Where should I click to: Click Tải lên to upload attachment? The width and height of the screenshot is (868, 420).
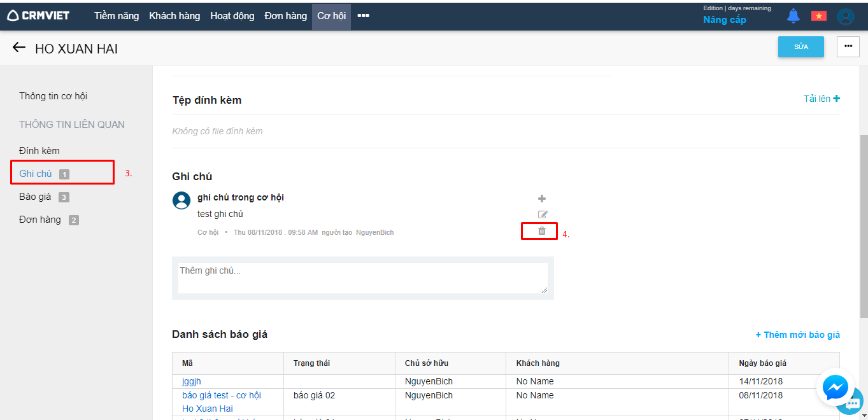(822, 99)
